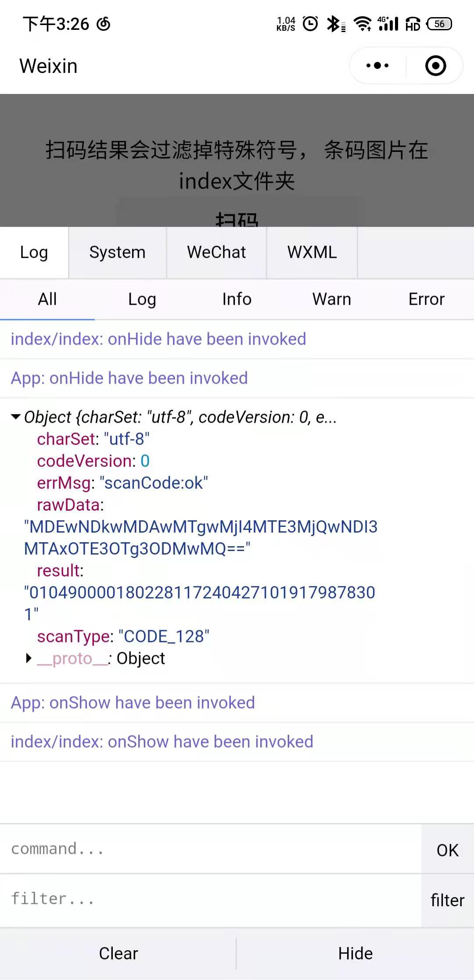Image resolution: width=474 pixels, height=980 pixels.
Task: Open the mini program three-dots menu
Action: click(x=377, y=66)
